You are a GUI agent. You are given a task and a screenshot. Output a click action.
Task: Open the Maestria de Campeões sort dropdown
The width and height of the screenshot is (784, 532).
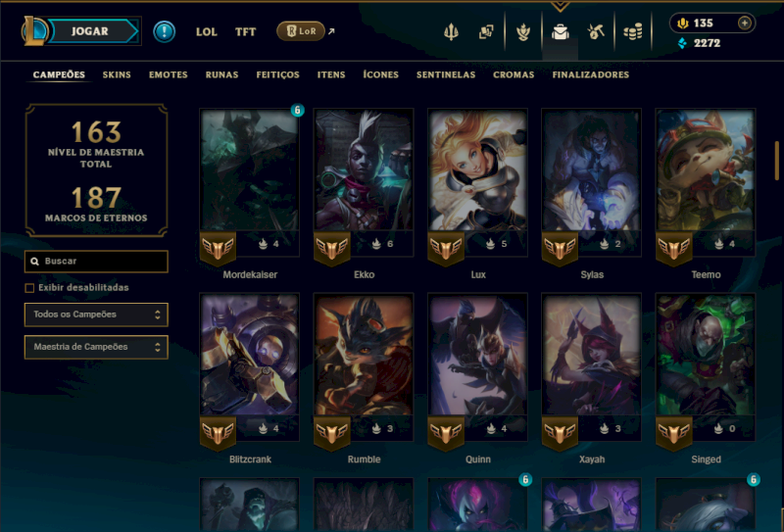(x=96, y=347)
